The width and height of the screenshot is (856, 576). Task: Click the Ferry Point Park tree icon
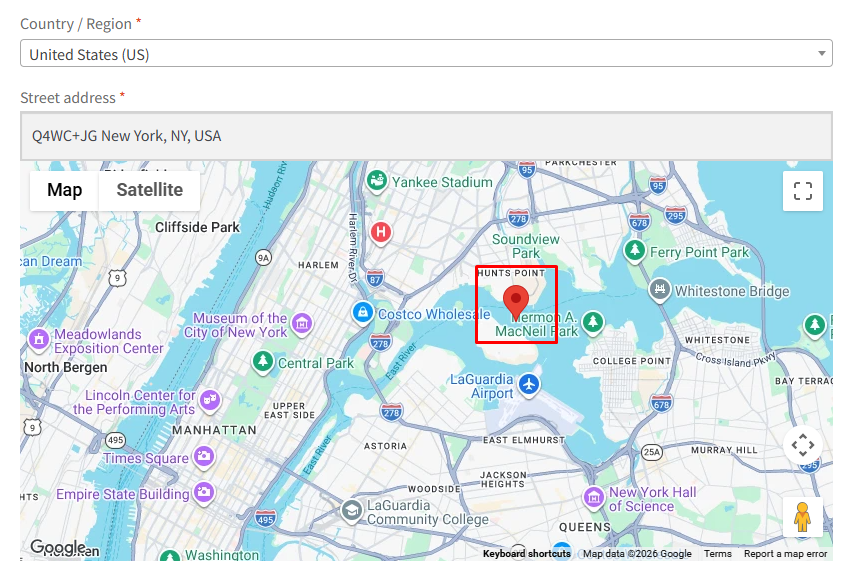pos(634,251)
